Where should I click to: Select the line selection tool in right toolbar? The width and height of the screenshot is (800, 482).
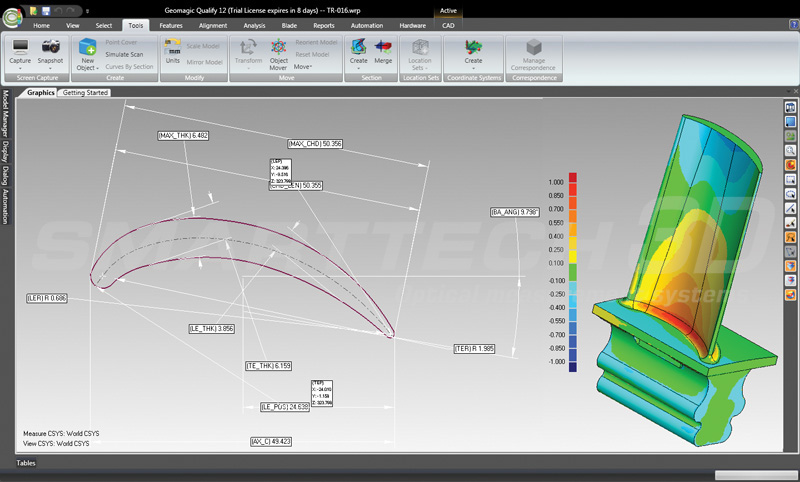(x=790, y=208)
